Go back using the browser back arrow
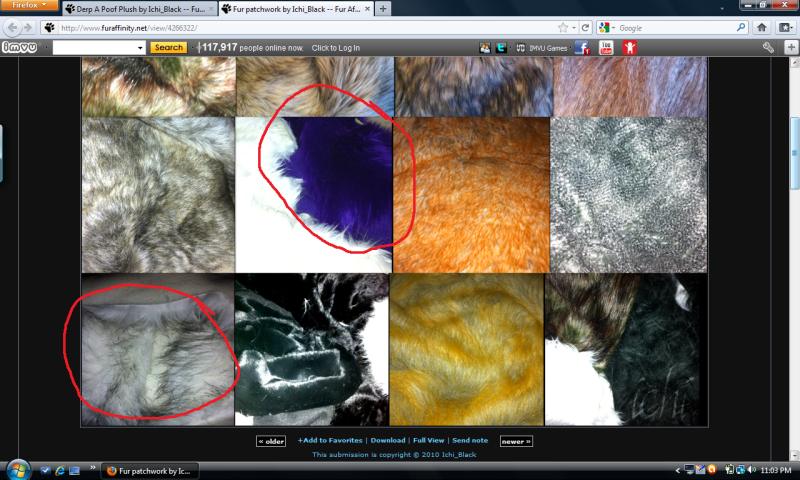The height and width of the screenshot is (480, 800). [x=12, y=27]
